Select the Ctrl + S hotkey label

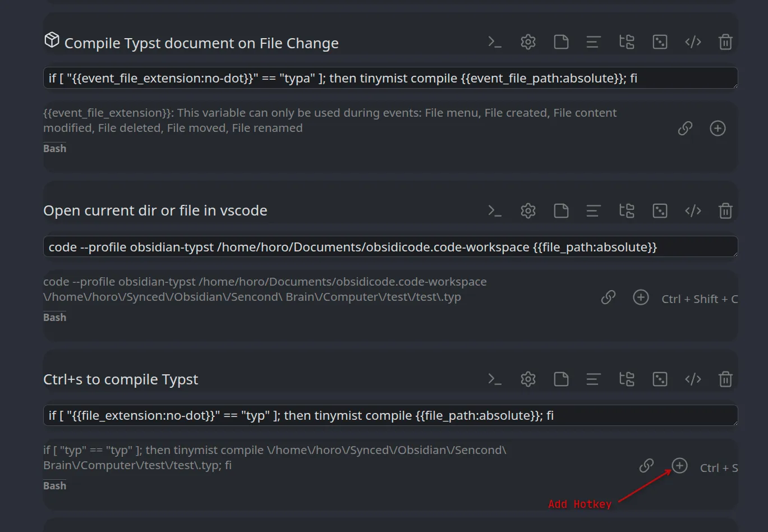tap(719, 467)
